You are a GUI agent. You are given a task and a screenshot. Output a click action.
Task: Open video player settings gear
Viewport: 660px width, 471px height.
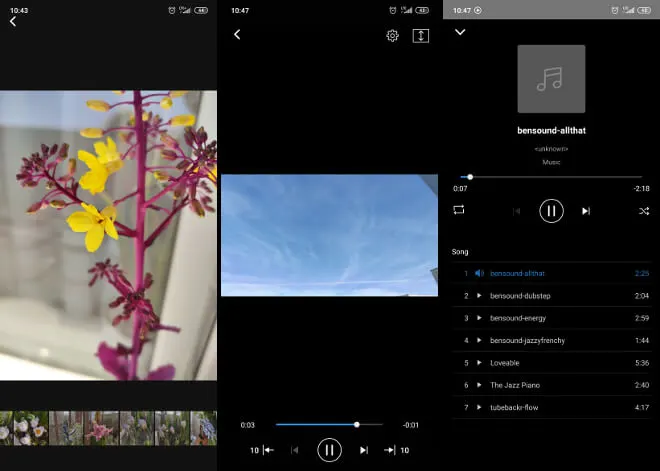tap(392, 36)
